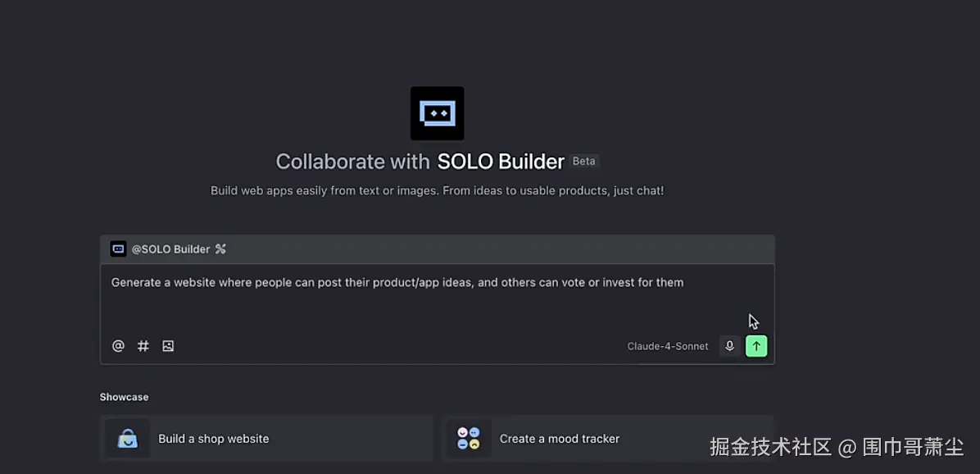Click the Build web apps easily subtitle

(x=437, y=191)
